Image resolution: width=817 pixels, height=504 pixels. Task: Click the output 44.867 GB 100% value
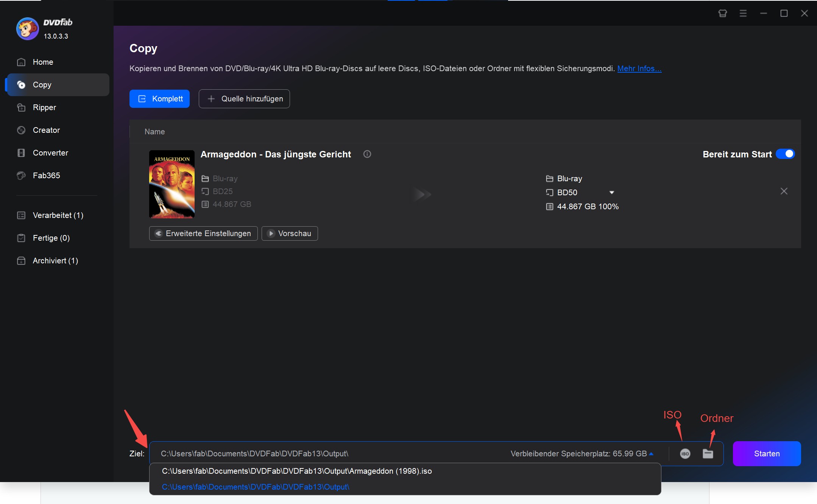[x=588, y=207]
